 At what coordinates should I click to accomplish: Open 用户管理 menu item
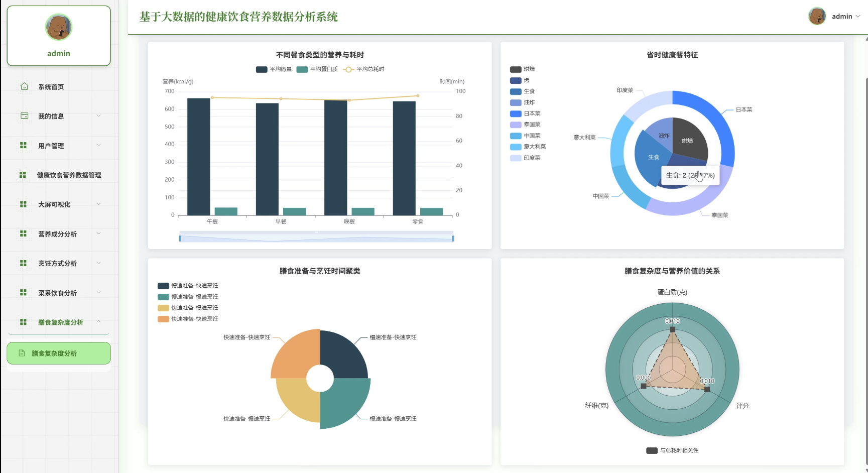[59, 145]
